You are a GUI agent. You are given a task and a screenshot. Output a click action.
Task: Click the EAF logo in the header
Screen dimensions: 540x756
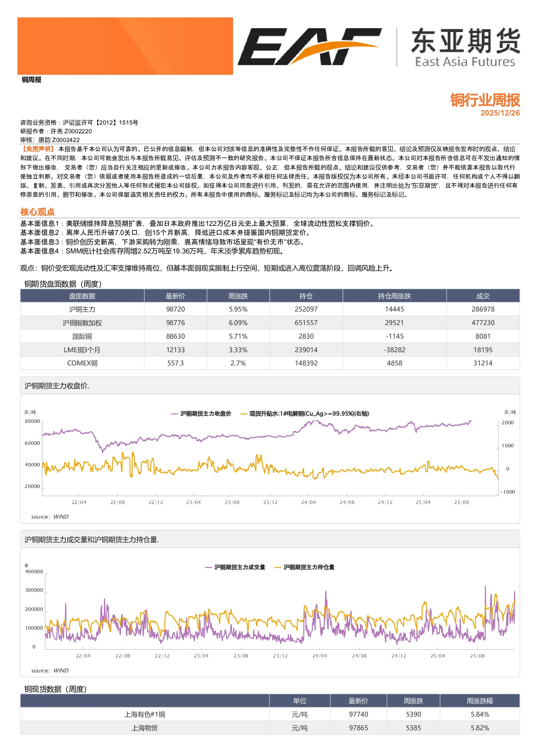(x=309, y=46)
